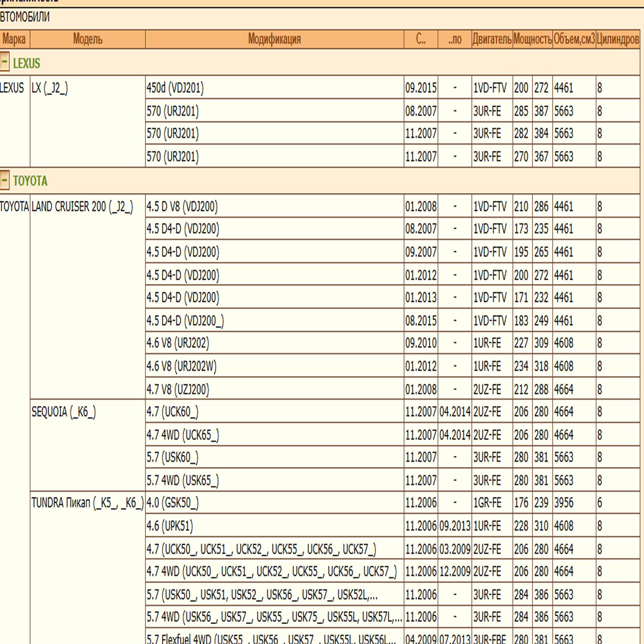Screen dimensions: 644x644
Task: Select the 4.6 (UPK51) modification row
Action: tap(169, 526)
